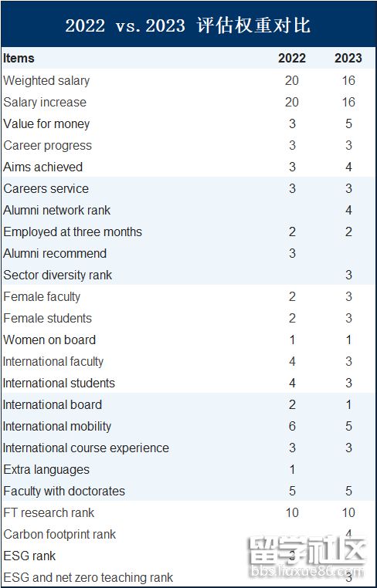Click the FT research rank label
This screenshot has height=588, width=377.
[49, 512]
